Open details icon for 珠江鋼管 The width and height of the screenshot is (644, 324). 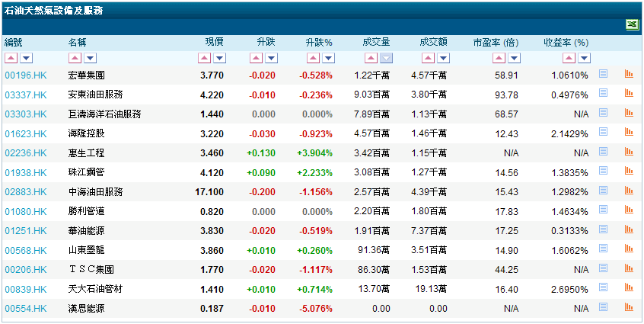click(603, 171)
